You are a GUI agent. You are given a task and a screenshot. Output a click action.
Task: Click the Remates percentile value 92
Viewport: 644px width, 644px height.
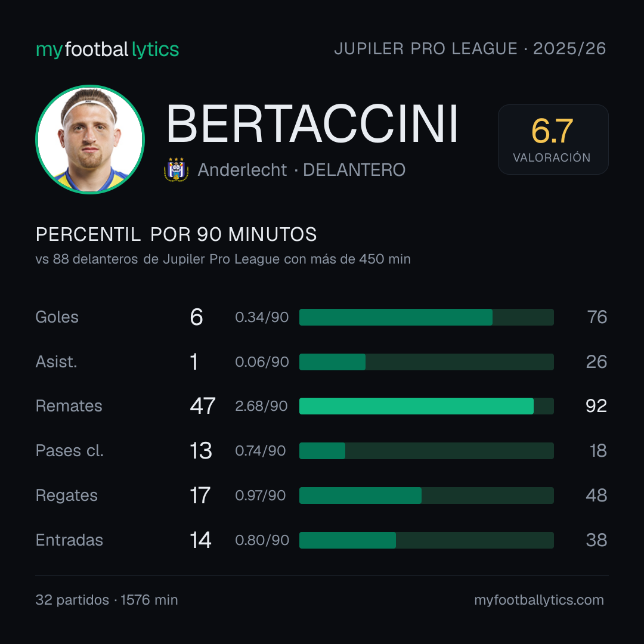(596, 406)
